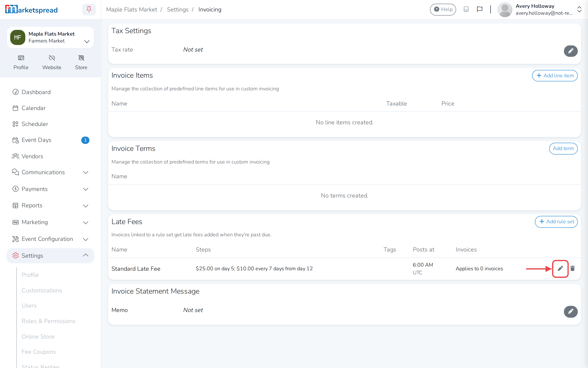Edit the Standard Late Fee rule set
The image size is (588, 368).
(560, 268)
